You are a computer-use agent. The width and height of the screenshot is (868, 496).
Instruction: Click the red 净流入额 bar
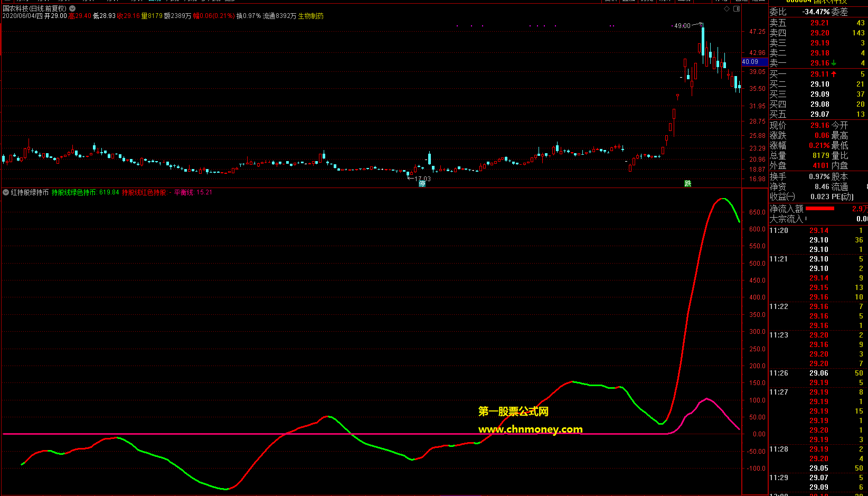tap(820, 209)
